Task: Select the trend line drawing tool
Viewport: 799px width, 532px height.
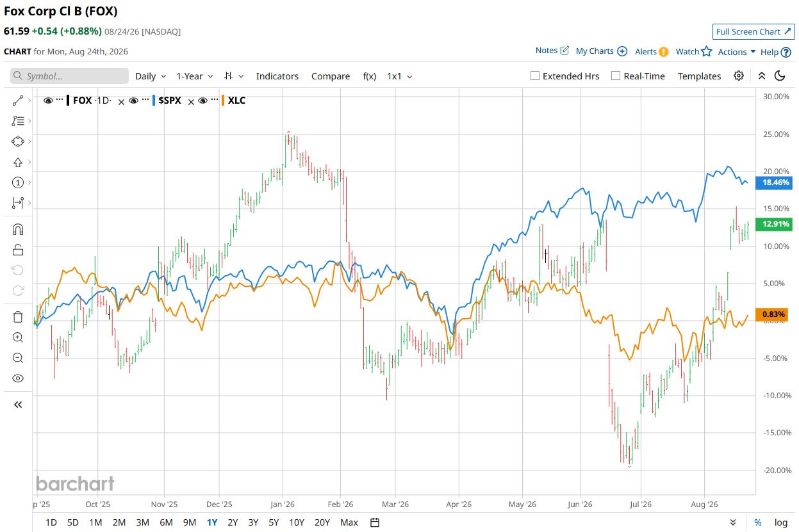Action: pos(17,101)
